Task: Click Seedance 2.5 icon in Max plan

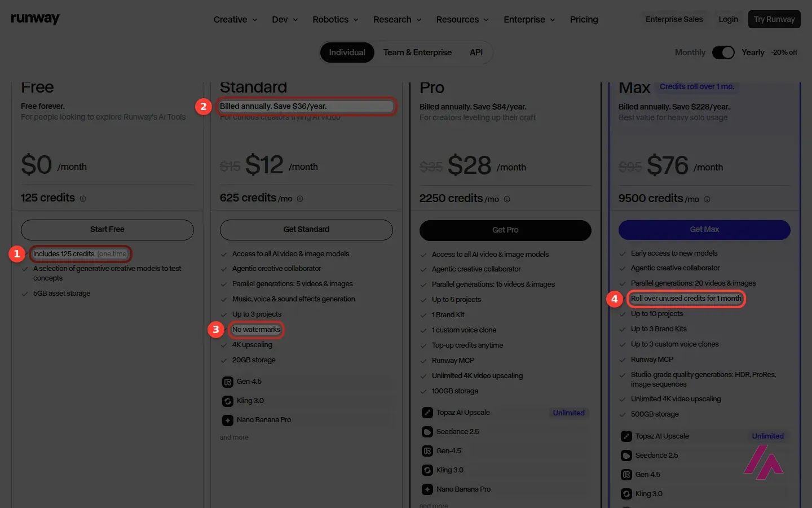Action: 626,456
